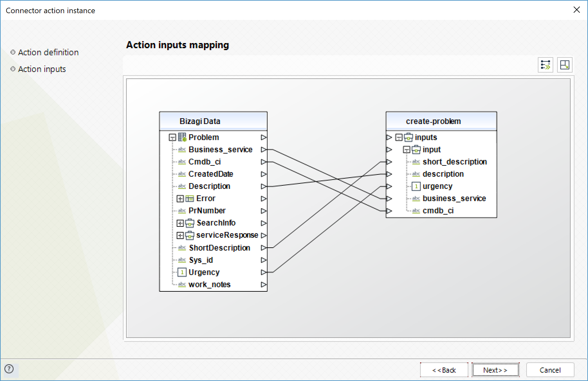Viewport: 588px width, 381px height.
Task: Click the number icon beside Urgency
Action: (182, 272)
